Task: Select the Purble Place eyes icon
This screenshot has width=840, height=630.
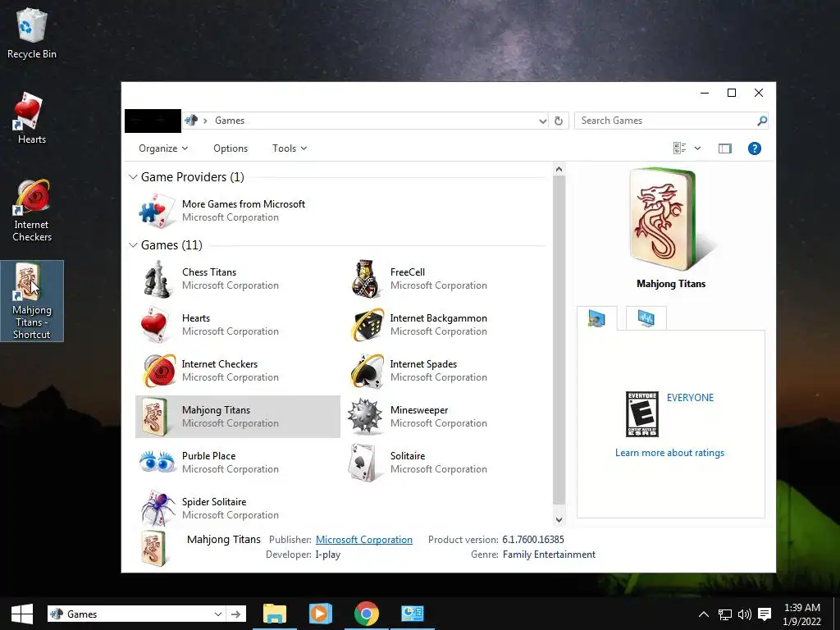Action: 157,462
